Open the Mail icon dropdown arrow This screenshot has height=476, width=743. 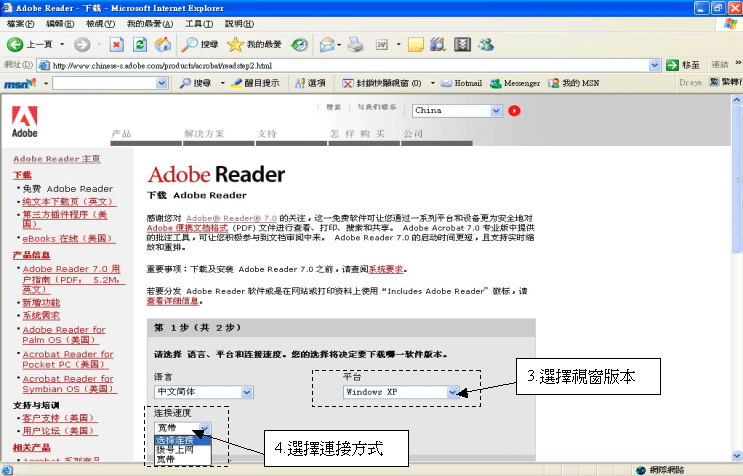pos(339,45)
